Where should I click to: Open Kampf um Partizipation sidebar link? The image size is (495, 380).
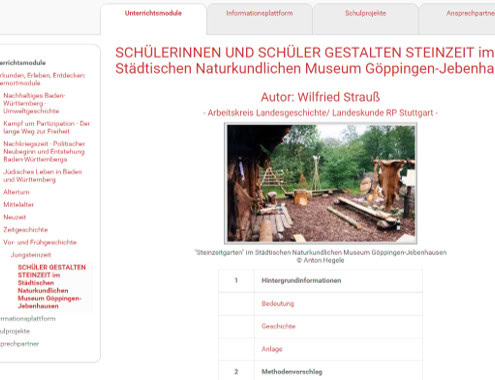coord(47,127)
